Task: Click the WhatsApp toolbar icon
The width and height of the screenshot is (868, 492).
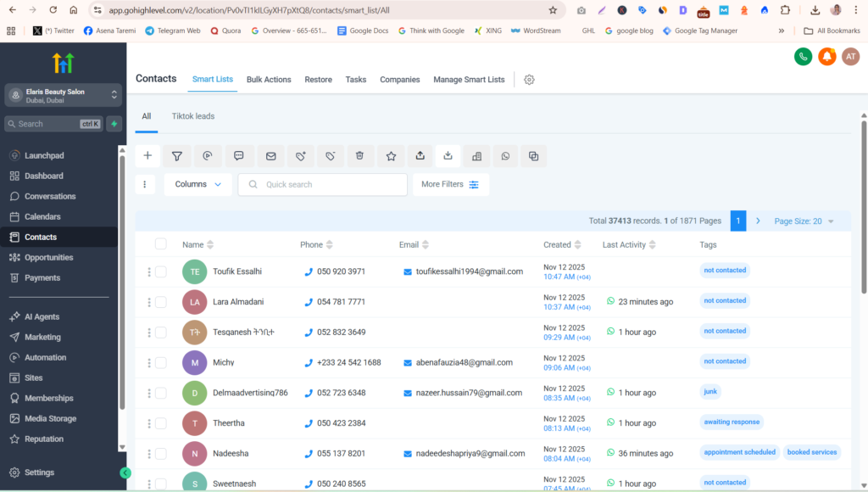Action: (x=505, y=156)
